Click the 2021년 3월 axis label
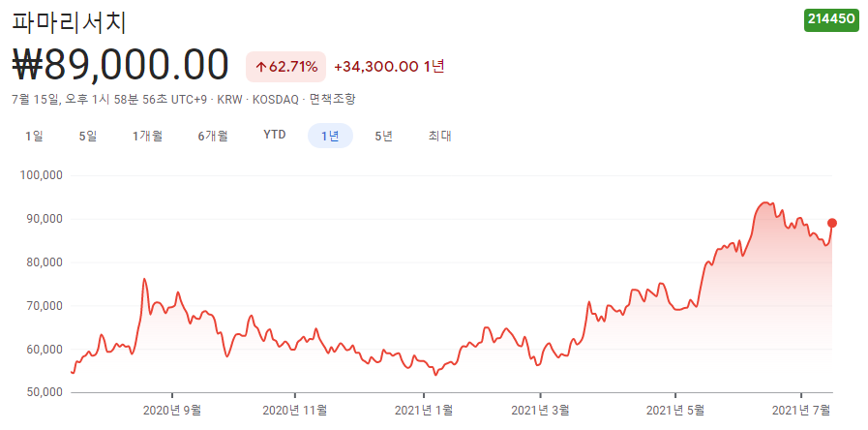 tap(540, 411)
